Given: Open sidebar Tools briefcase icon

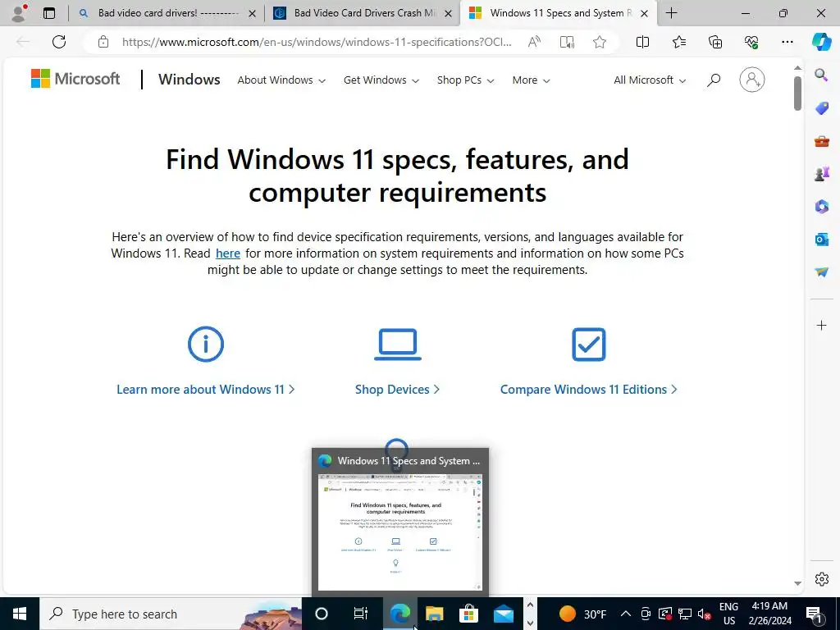Looking at the screenshot, I should pyautogui.click(x=821, y=141).
